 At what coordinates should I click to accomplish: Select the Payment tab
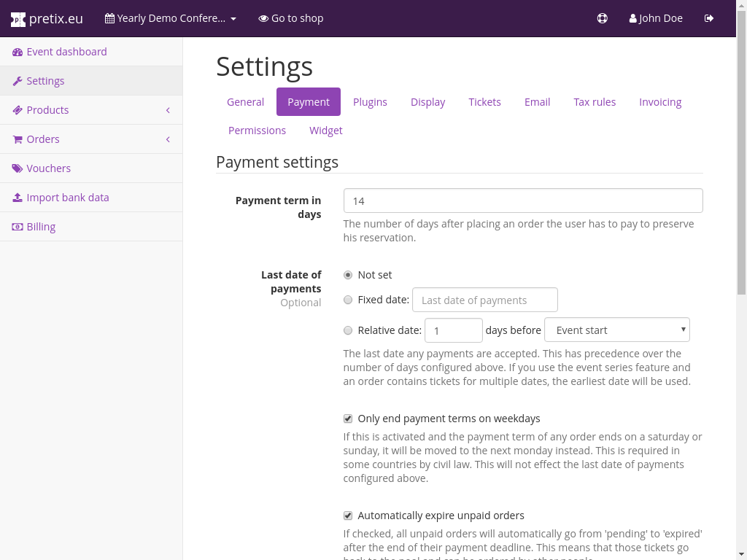(309, 102)
